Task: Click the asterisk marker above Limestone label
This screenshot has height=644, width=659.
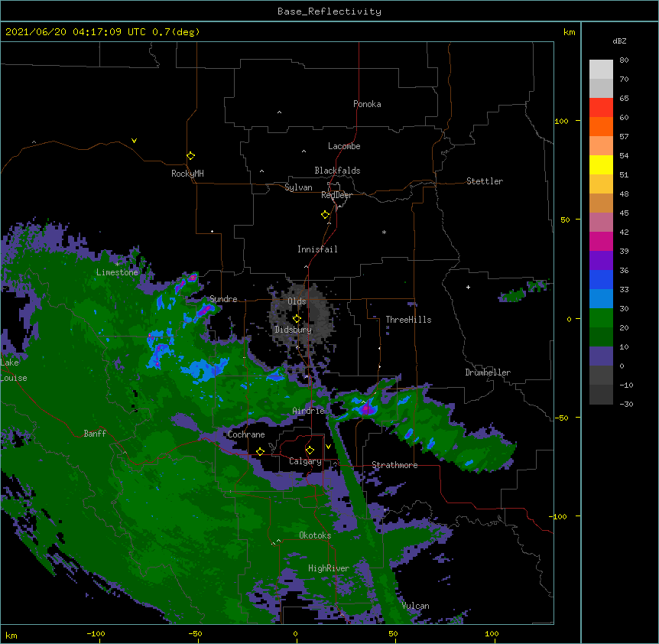Action: [117, 265]
